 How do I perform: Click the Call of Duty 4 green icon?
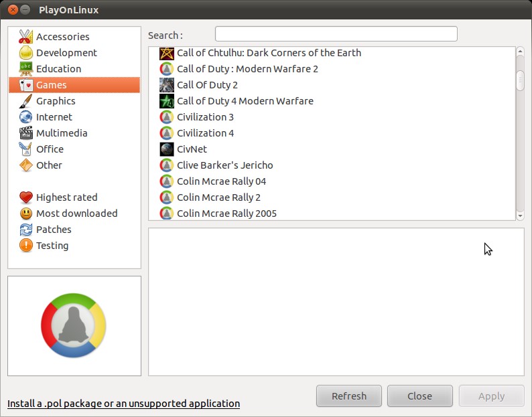point(167,101)
